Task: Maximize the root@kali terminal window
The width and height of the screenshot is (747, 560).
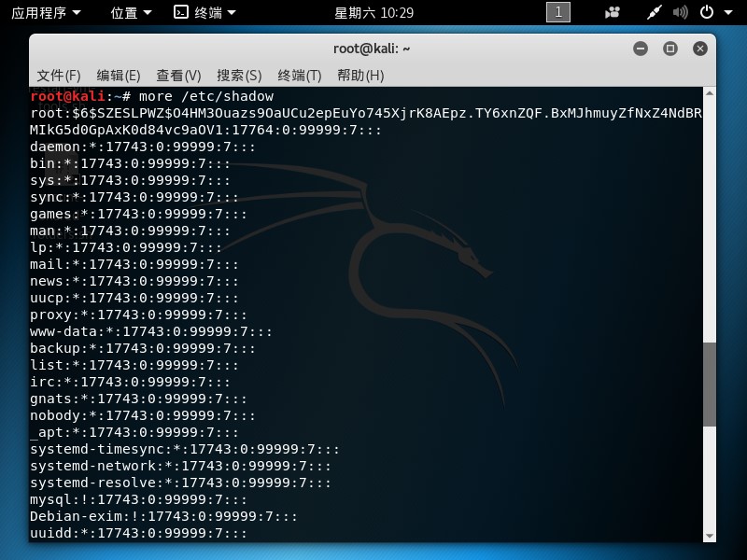Action: click(670, 49)
